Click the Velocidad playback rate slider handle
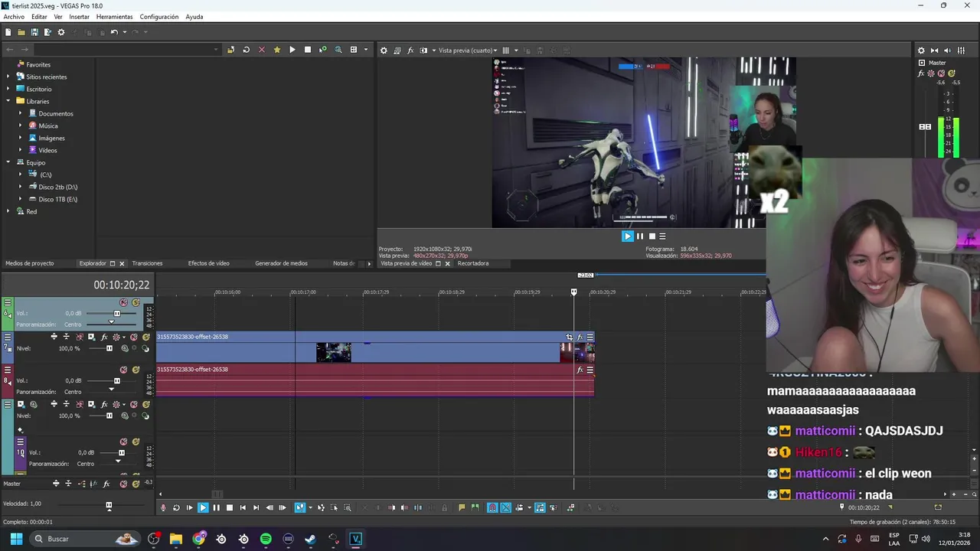This screenshot has height=551, width=980. click(109, 505)
